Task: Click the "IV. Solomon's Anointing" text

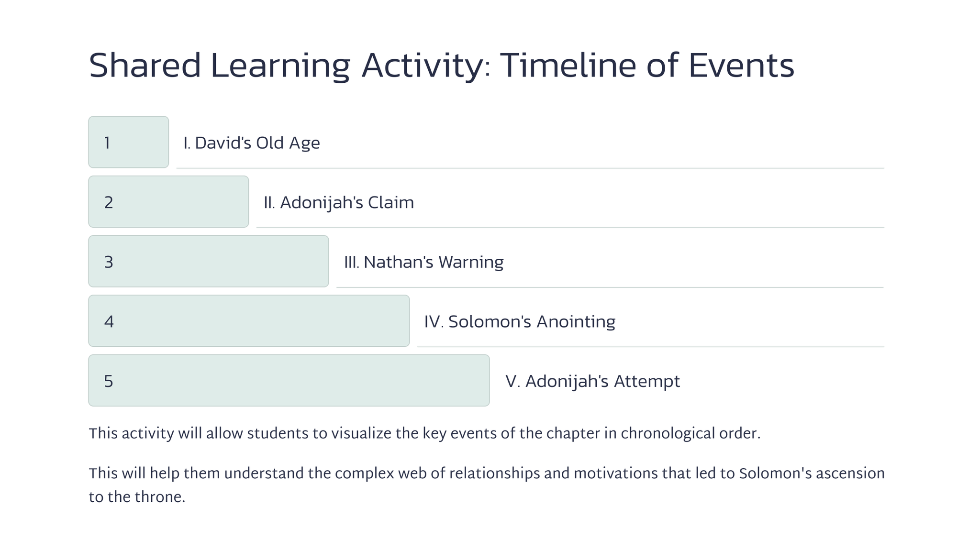Action: tap(520, 322)
